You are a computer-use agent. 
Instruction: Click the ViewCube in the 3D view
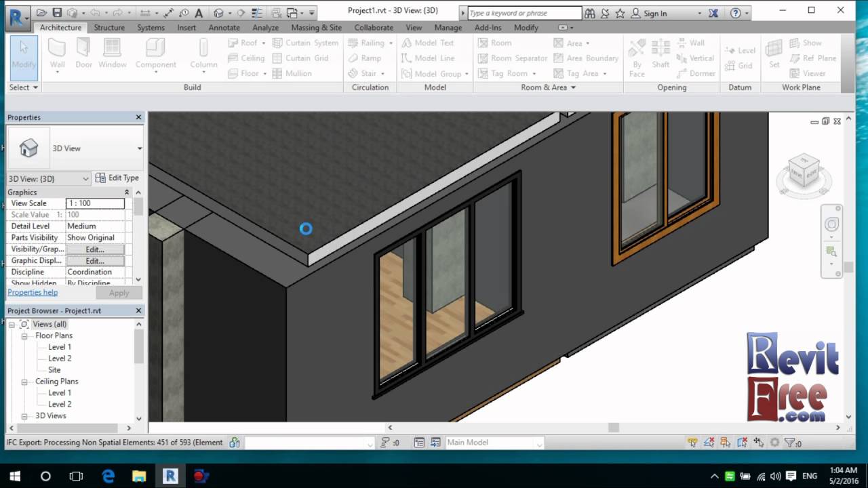click(x=804, y=169)
